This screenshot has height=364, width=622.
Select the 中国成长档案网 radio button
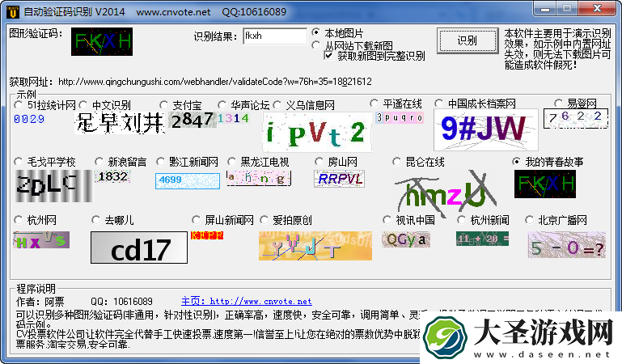click(x=439, y=104)
